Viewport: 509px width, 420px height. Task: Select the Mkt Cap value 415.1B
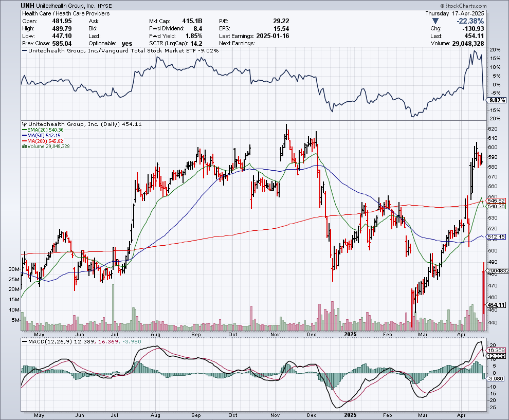[x=192, y=21]
